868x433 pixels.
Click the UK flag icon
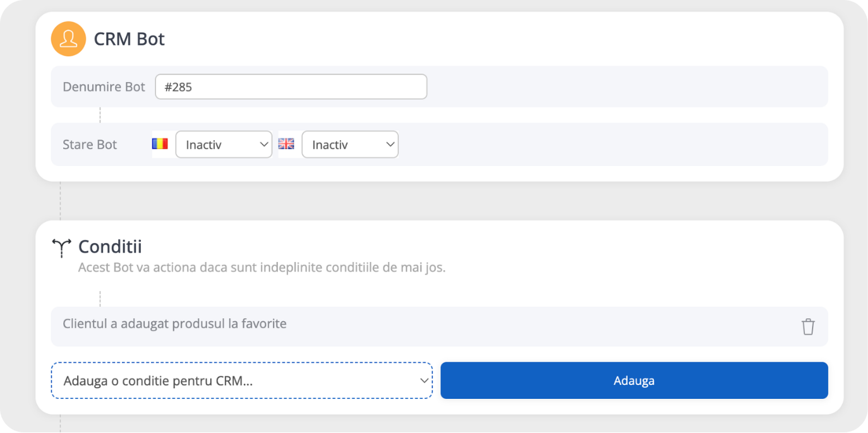click(286, 144)
